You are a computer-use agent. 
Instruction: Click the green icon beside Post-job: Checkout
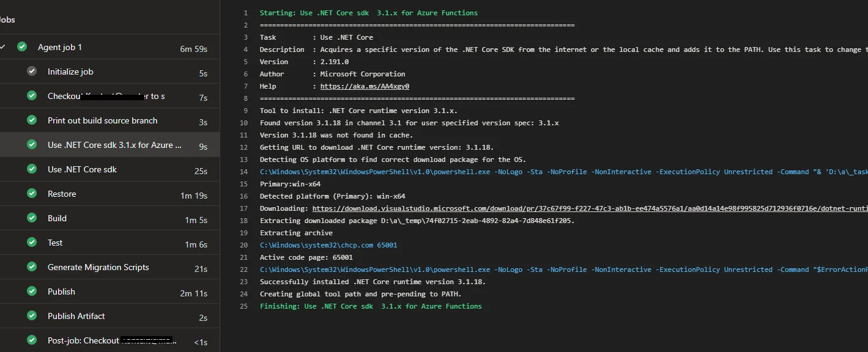pyautogui.click(x=31, y=340)
